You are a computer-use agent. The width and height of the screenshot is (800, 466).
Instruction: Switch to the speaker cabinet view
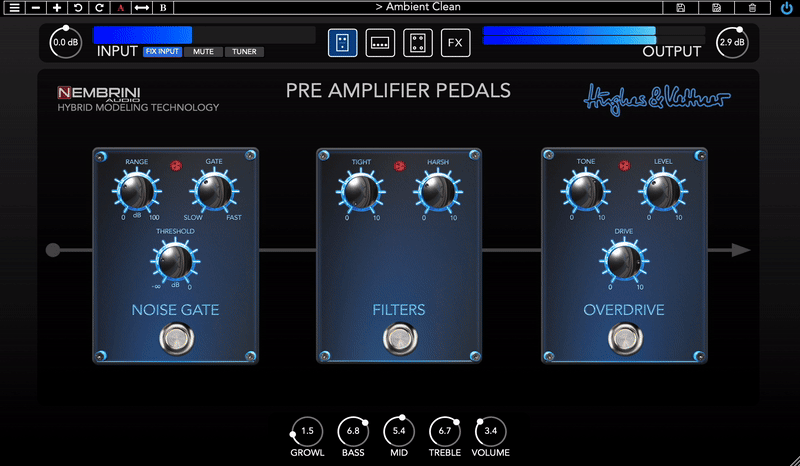418,43
